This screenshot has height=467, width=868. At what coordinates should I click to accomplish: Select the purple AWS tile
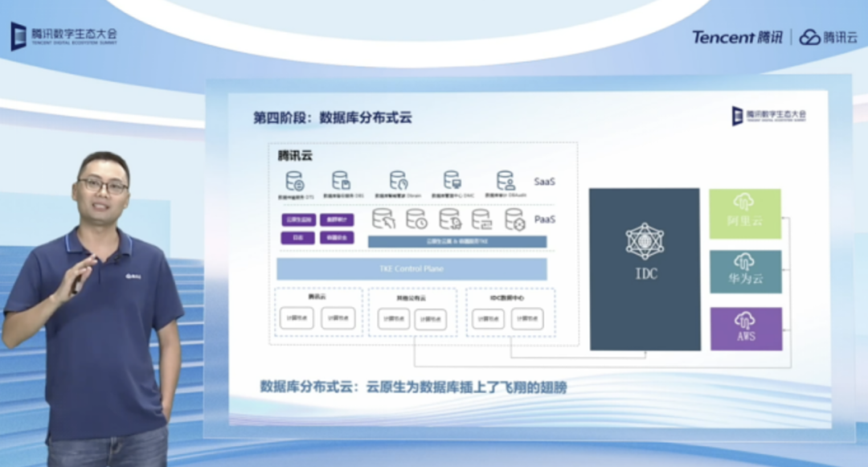click(x=746, y=329)
